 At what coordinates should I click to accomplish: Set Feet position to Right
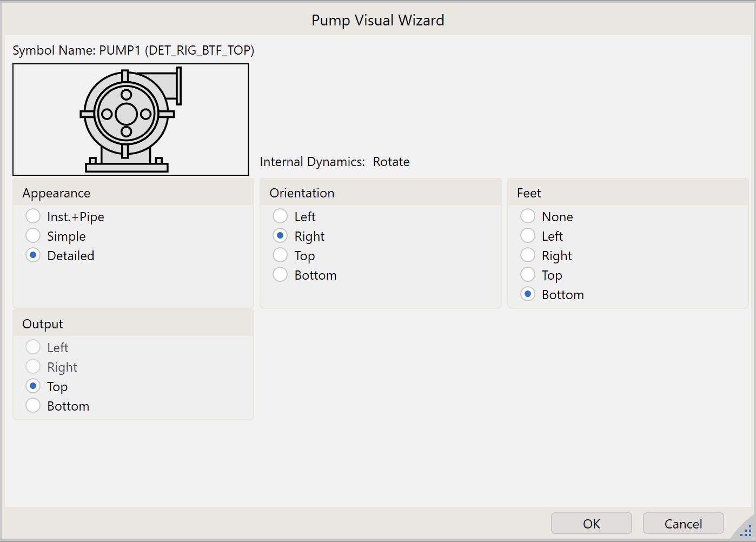[528, 255]
